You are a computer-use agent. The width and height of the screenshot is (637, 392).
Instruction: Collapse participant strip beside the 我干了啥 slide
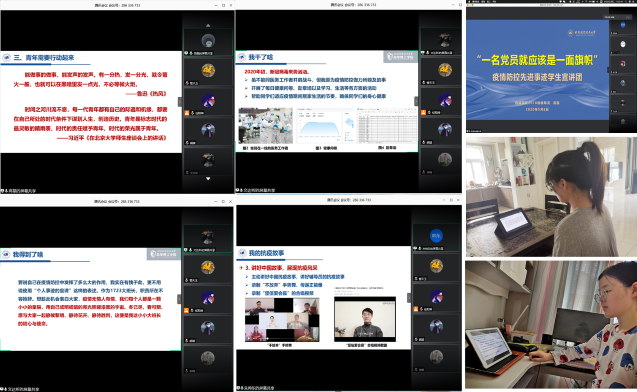click(x=416, y=101)
